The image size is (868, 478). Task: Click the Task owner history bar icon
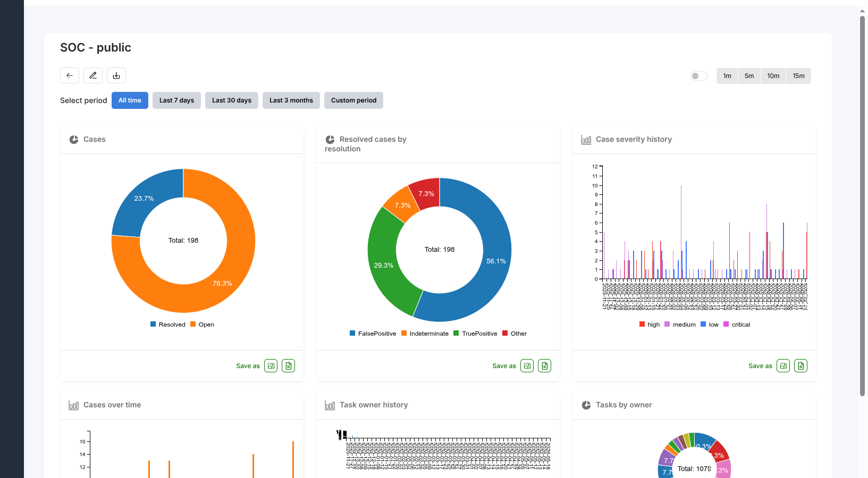[330, 405]
